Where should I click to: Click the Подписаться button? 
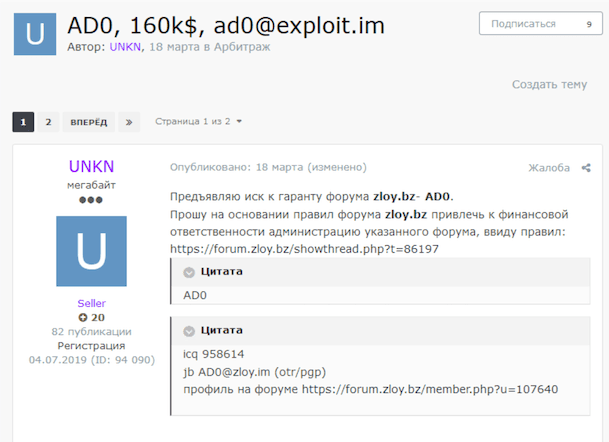541,24
